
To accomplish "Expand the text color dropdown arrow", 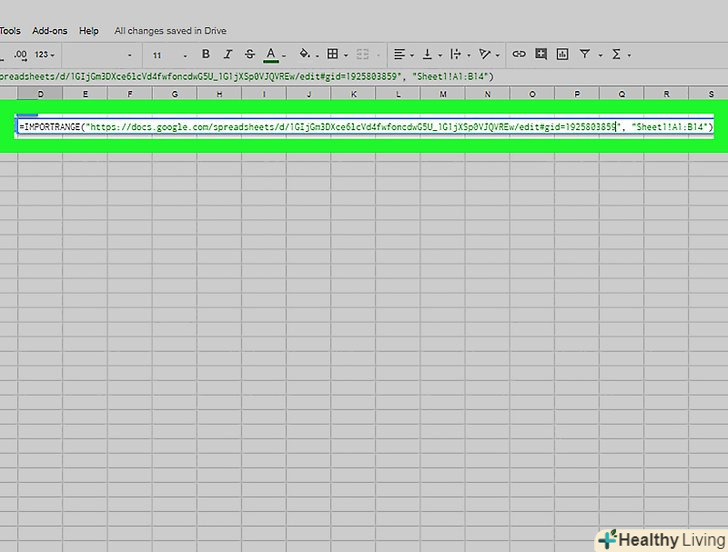I will [284, 55].
